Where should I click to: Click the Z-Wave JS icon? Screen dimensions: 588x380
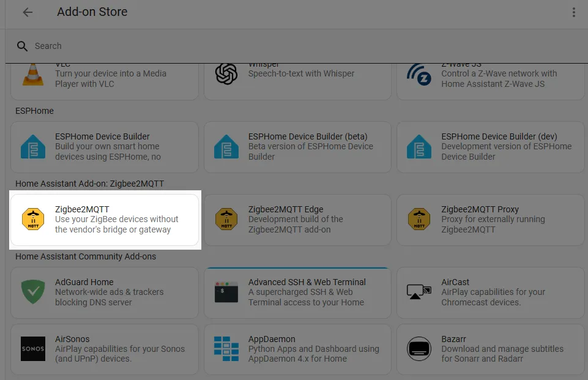click(x=419, y=74)
